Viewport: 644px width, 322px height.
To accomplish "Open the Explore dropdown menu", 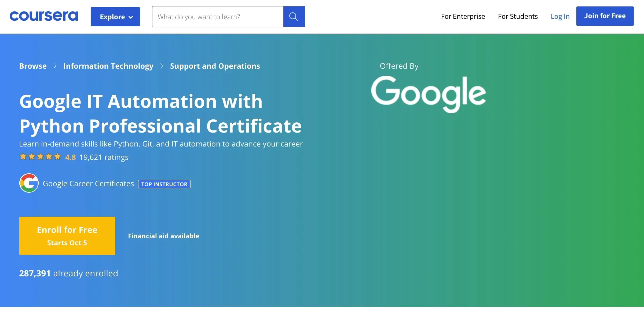I will [115, 17].
